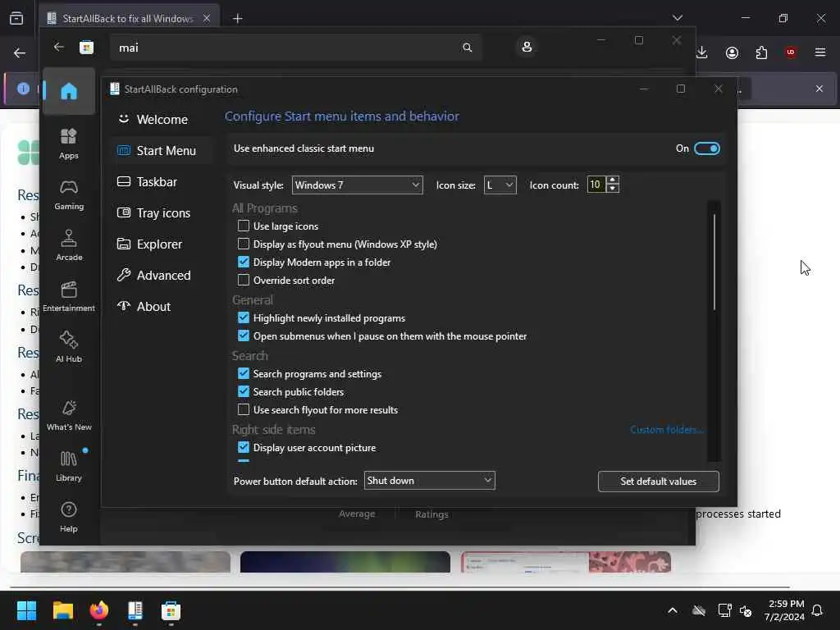Viewport: 840px width, 630px height.
Task: Uncheck Open submenus when I pause option
Action: (243, 336)
